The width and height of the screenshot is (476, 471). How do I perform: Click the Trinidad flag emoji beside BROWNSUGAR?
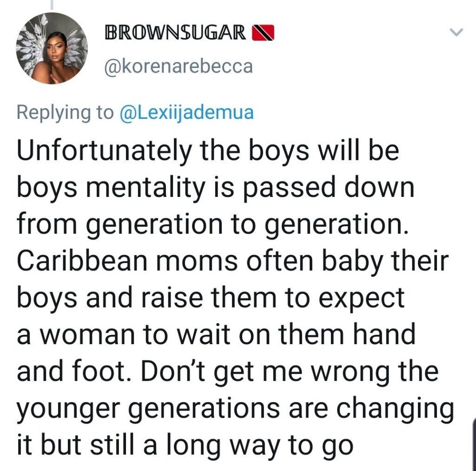click(263, 33)
